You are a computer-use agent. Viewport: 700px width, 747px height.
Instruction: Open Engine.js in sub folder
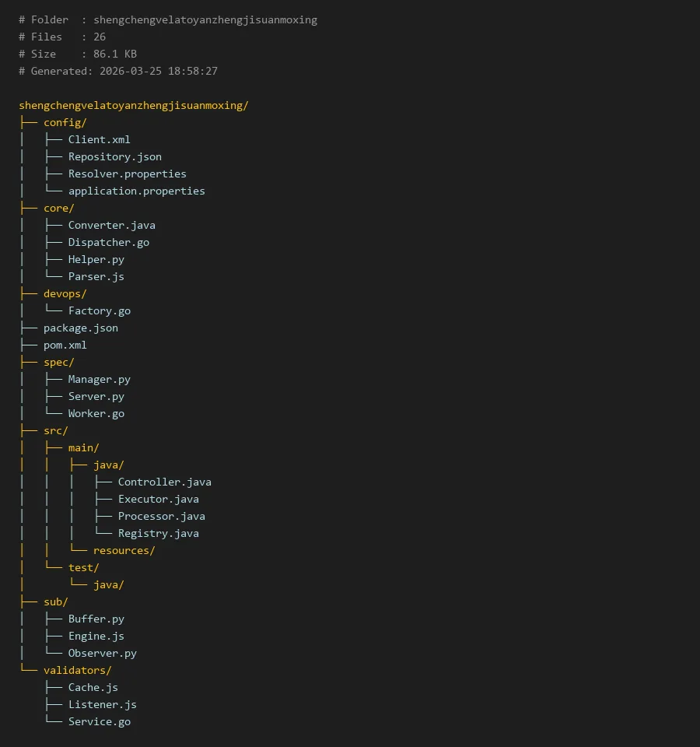click(x=96, y=636)
